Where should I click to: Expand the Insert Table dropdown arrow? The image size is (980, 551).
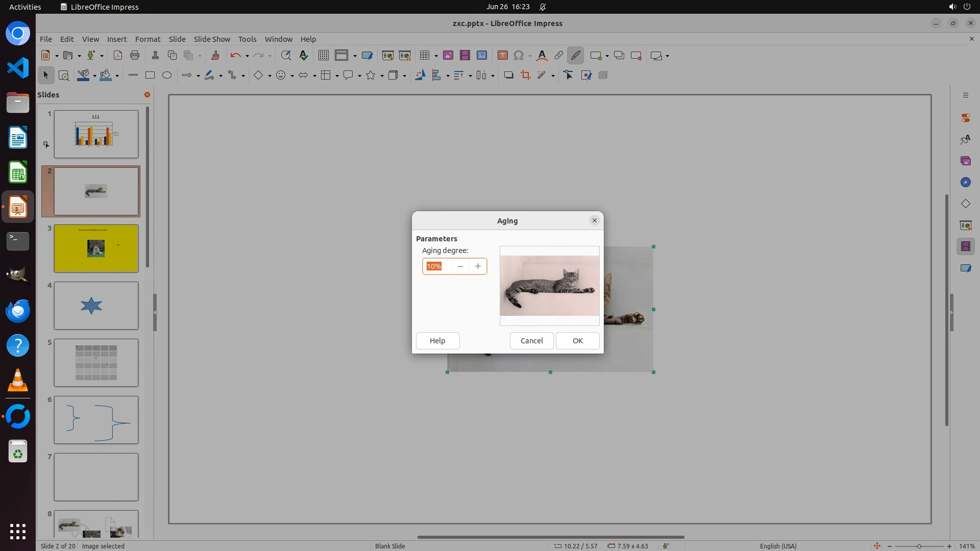pyautogui.click(x=436, y=56)
